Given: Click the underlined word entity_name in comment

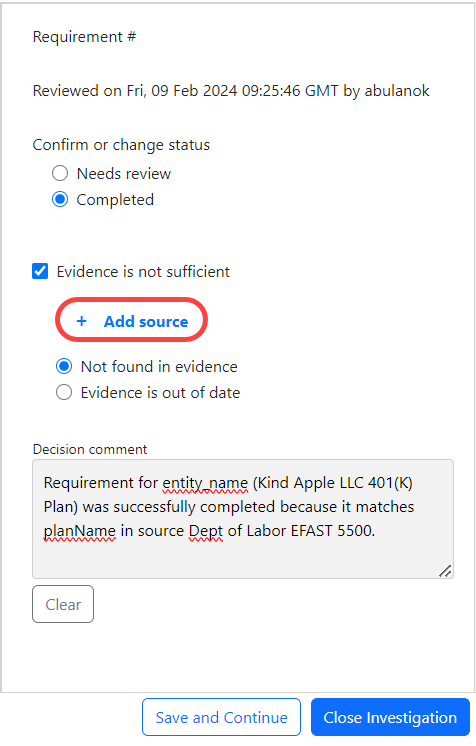Looking at the screenshot, I should 205,483.
